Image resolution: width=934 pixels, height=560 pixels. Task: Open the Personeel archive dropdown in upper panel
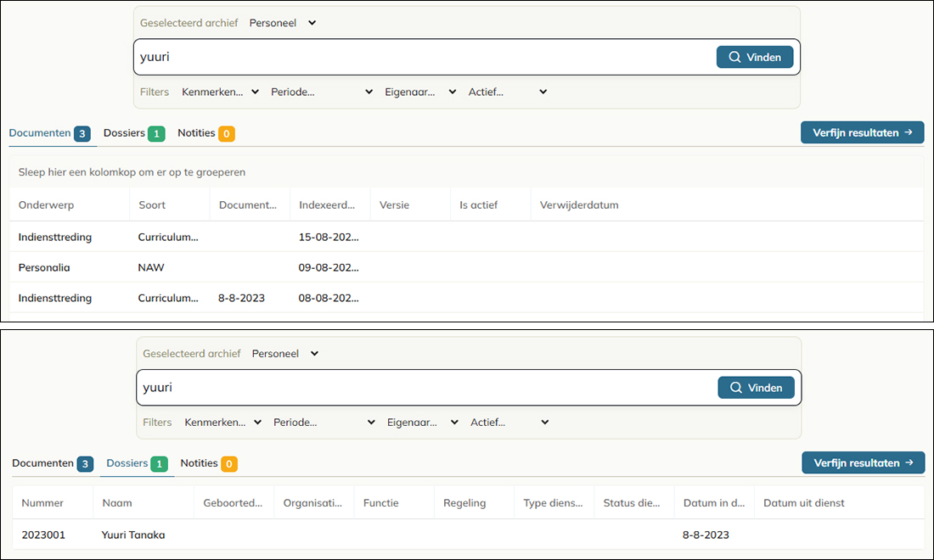pyautogui.click(x=283, y=23)
